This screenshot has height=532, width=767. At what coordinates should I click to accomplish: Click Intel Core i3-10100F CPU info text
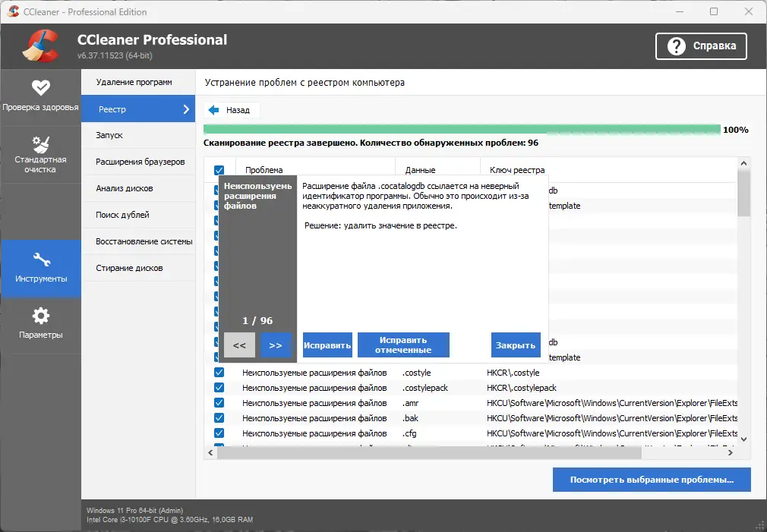(170, 520)
